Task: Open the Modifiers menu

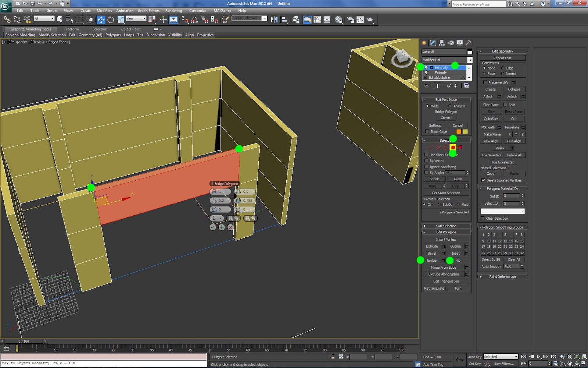Action: point(104,11)
